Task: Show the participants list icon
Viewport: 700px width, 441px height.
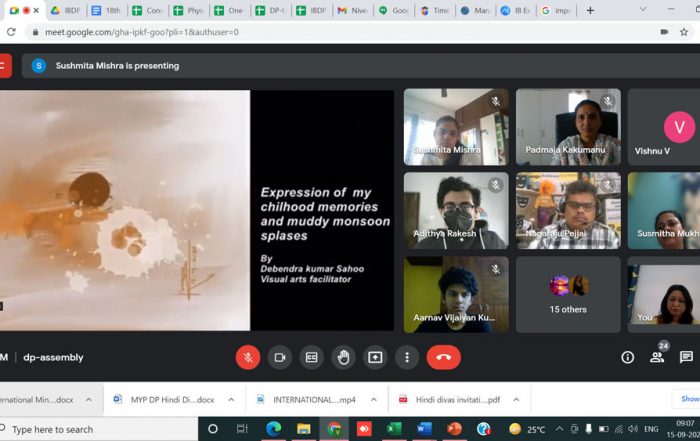Action: pos(657,357)
